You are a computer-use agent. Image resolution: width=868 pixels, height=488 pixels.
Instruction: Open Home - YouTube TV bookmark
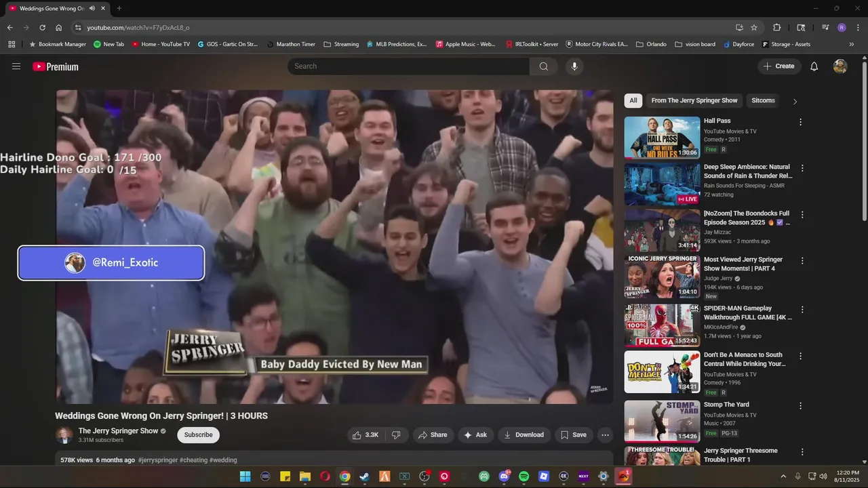tap(161, 44)
